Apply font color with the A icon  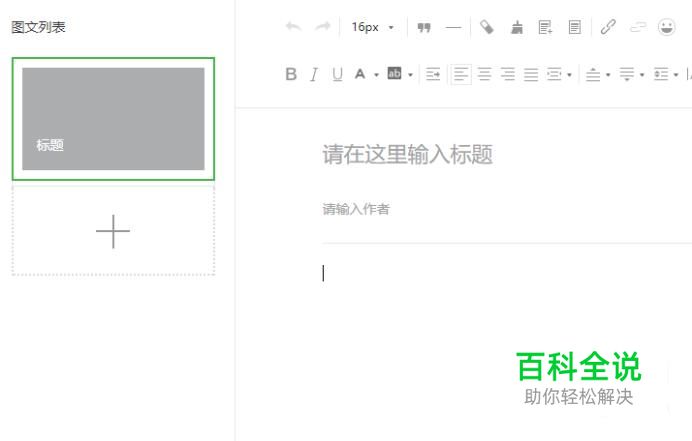click(x=360, y=74)
